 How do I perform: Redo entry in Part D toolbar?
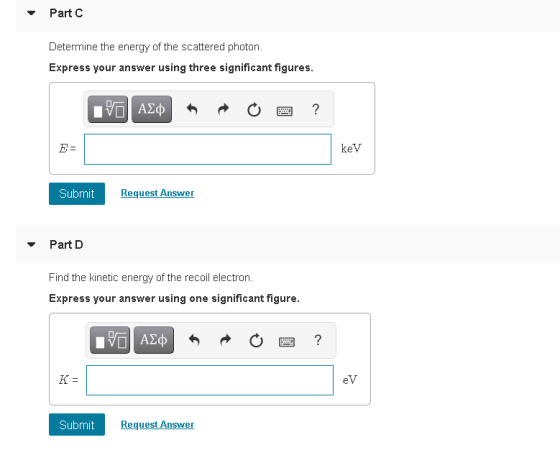pyautogui.click(x=225, y=340)
